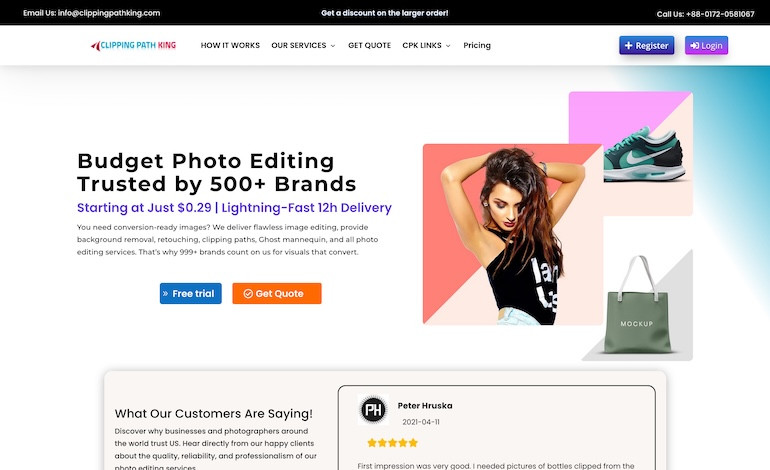Click the discount on larger order banner

coord(385,13)
